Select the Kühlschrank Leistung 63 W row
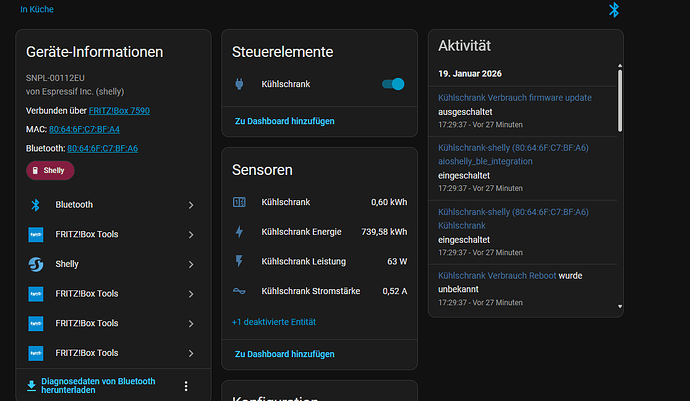This screenshot has width=690, height=401. [320, 261]
